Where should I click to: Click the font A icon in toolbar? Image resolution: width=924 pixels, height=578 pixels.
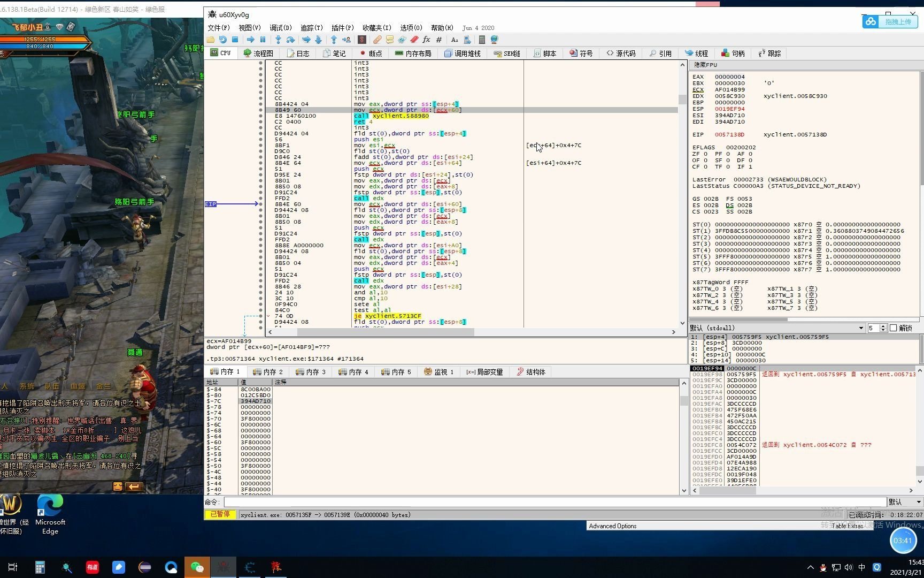pyautogui.click(x=455, y=40)
